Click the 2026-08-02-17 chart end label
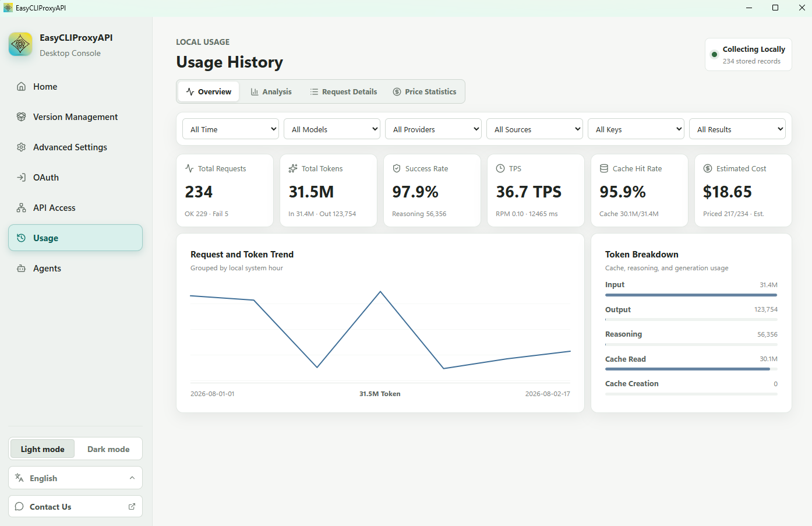 548,394
